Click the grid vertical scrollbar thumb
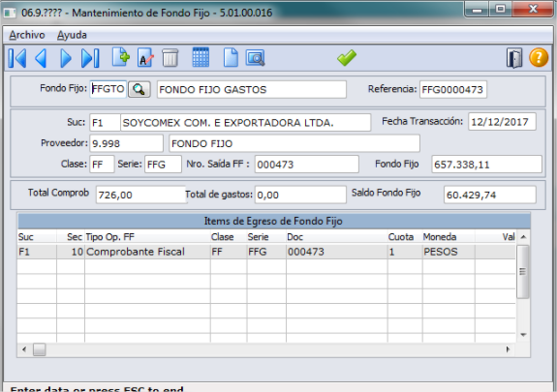Screen dimensions: 557x392 point(523,272)
